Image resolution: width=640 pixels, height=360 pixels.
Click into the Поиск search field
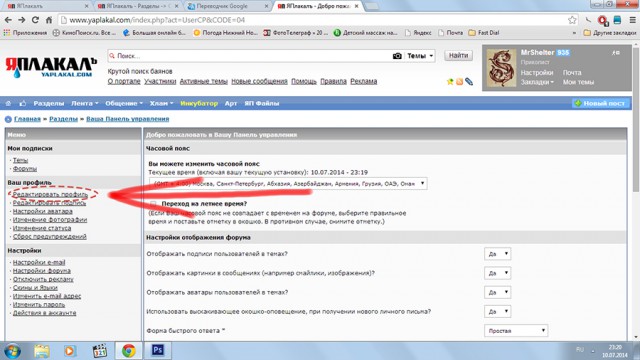coord(251,56)
